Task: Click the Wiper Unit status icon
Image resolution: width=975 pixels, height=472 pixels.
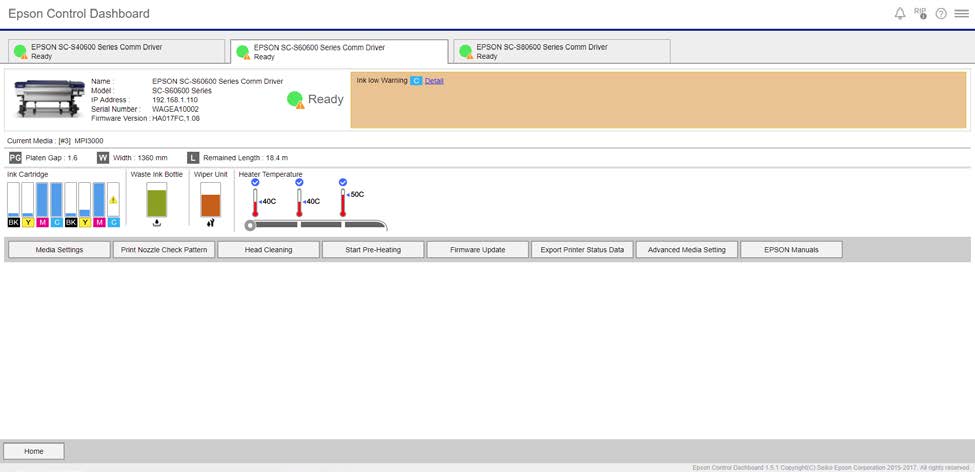Action: coord(210,203)
